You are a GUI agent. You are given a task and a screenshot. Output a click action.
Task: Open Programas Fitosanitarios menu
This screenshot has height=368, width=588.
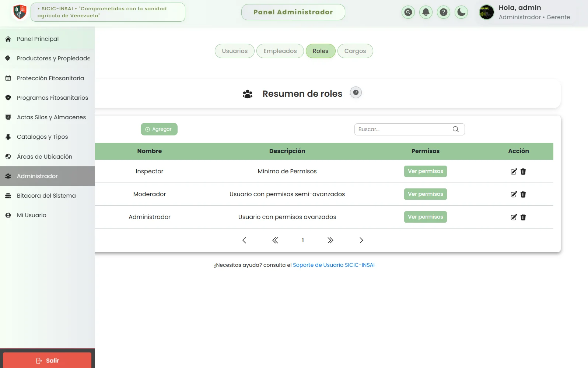pyautogui.click(x=48, y=98)
